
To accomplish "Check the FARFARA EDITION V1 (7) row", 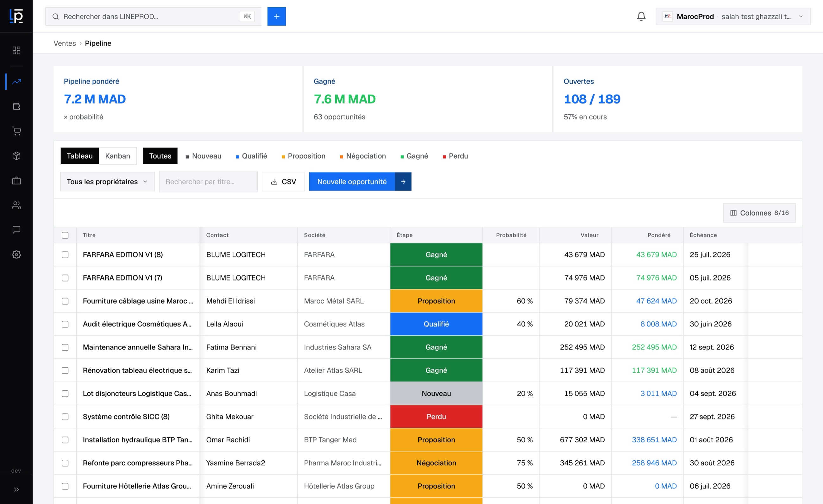I will (x=65, y=278).
